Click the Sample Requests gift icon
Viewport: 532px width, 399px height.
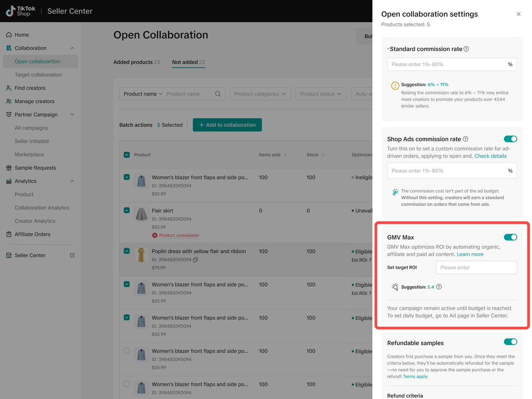tap(9, 168)
